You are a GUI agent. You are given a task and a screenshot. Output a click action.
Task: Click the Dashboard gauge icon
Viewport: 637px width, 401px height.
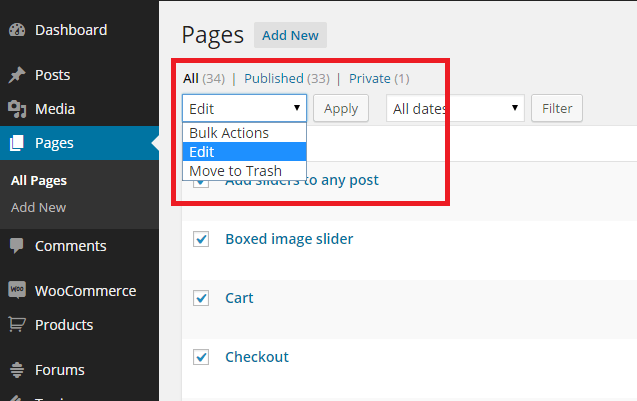[x=17, y=30]
